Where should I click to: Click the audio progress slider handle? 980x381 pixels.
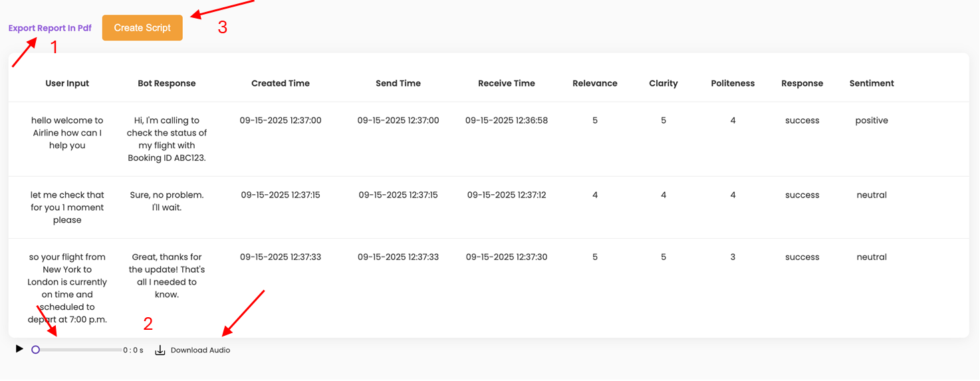click(36, 350)
